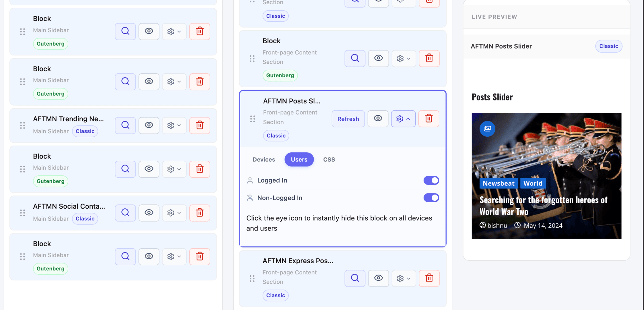Click the AFTMN Trending News widget title
The width and height of the screenshot is (644, 310).
(68, 119)
